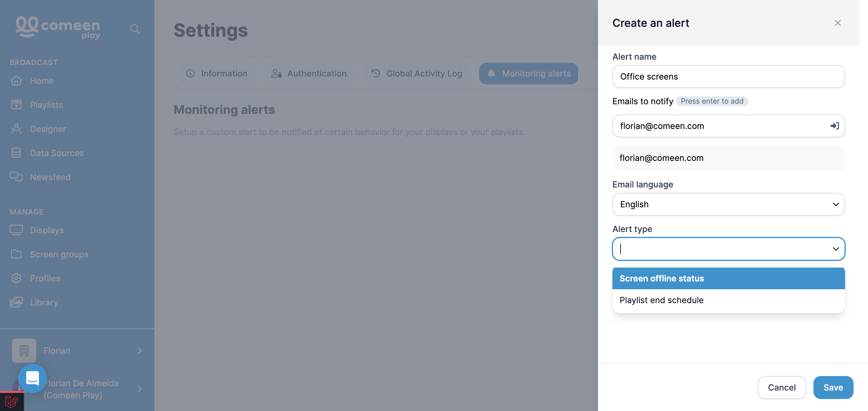Click the Global Activity Log history icon
This screenshot has width=868, height=411.
(375, 74)
